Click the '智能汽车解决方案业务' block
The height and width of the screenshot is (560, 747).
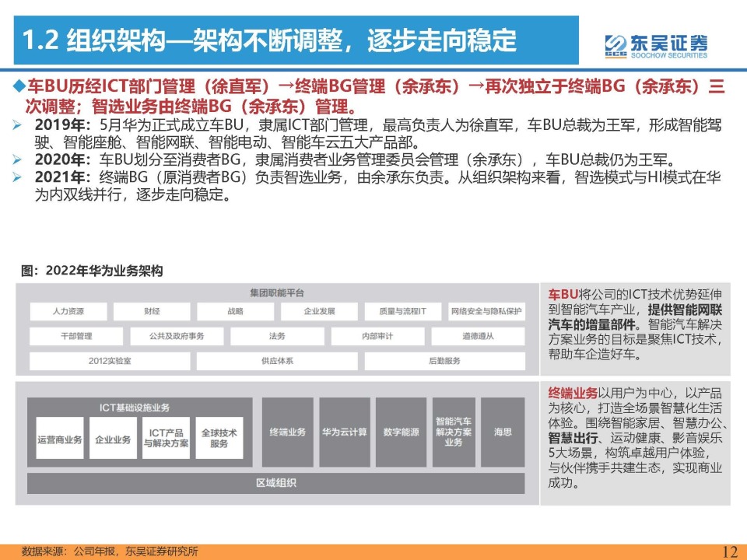tap(454, 432)
